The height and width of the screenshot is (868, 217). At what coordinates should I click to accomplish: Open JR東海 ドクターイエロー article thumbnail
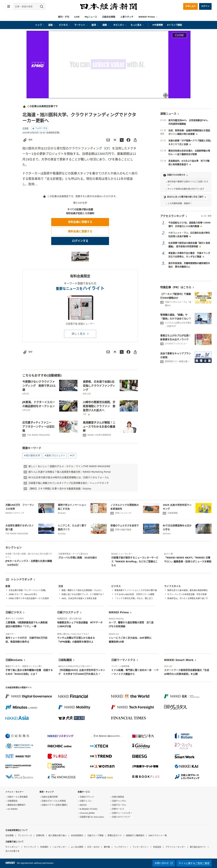pos(68,406)
